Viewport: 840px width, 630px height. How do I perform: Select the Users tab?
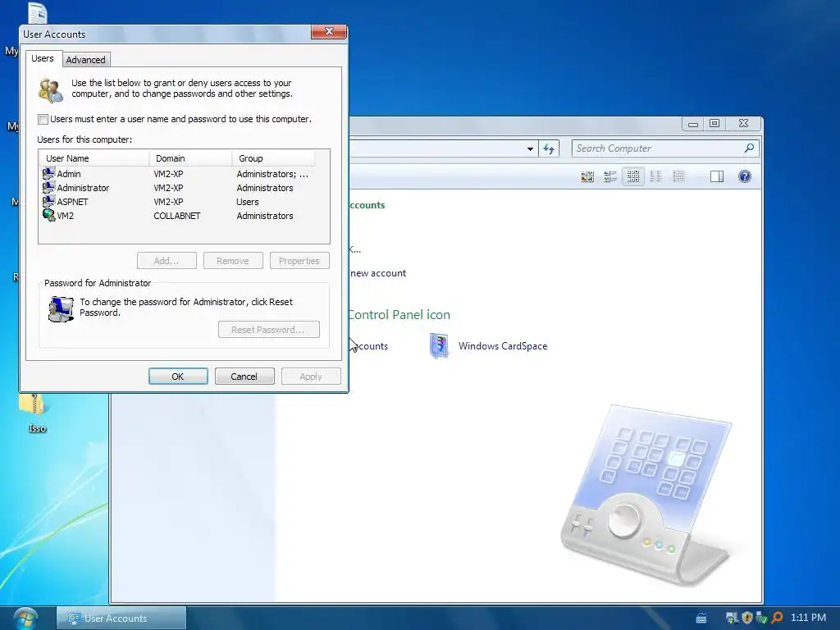pyautogui.click(x=43, y=58)
